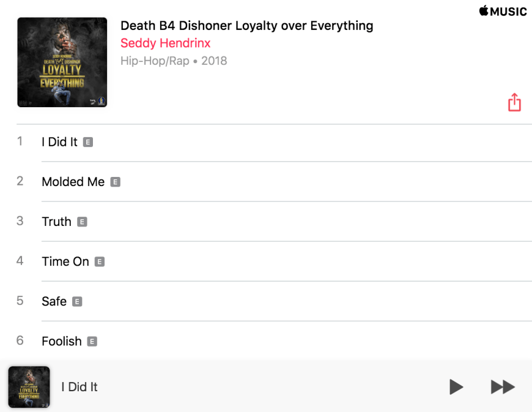The height and width of the screenshot is (412, 532).
Task: Click the now-playing mini album thumbnail
Action: pyautogui.click(x=29, y=387)
